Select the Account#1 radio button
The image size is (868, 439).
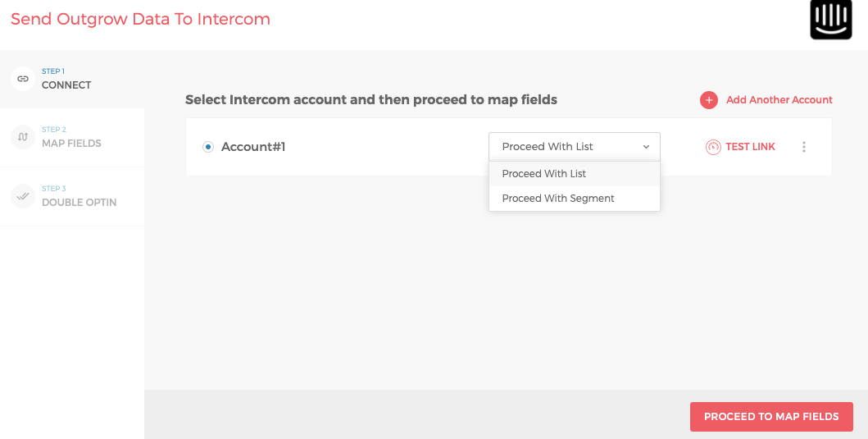pos(208,147)
